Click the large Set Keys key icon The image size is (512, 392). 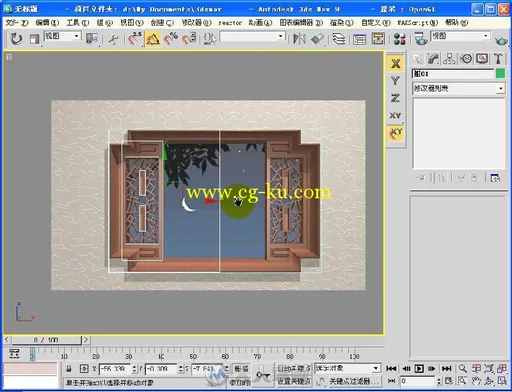pyautogui.click(x=263, y=375)
